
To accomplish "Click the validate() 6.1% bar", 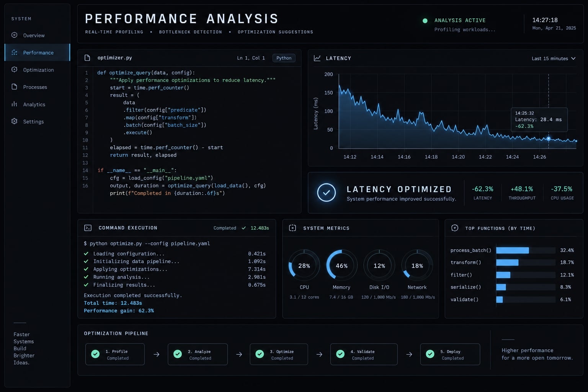I will pyautogui.click(x=499, y=299).
